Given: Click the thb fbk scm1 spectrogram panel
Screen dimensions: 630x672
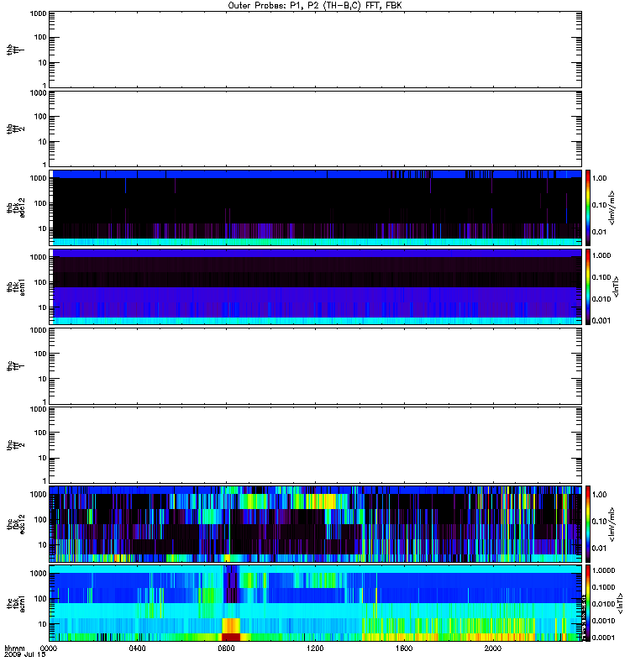Looking at the screenshot, I should (x=316, y=287).
